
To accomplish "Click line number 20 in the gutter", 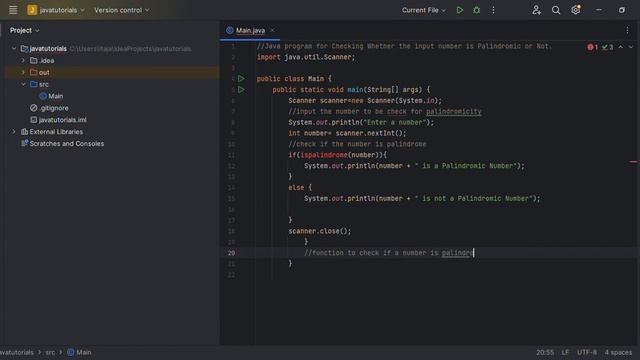I will 231,253.
